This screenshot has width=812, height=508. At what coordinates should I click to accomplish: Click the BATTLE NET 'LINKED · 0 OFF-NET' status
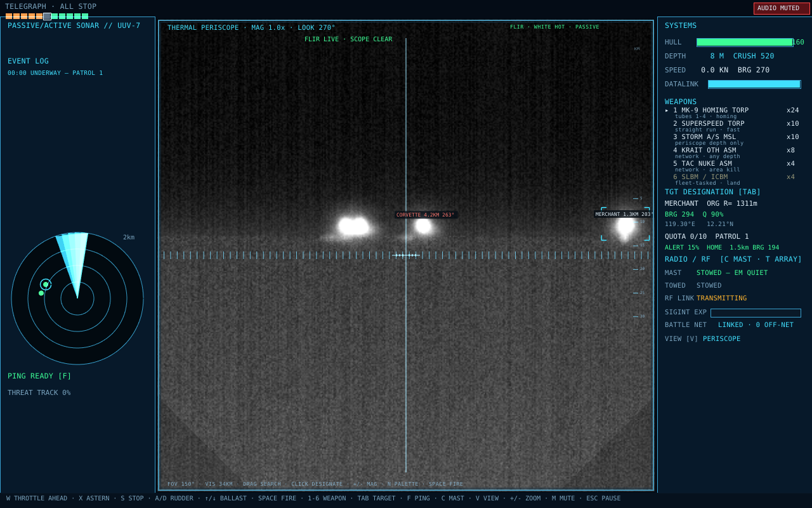coord(756,325)
